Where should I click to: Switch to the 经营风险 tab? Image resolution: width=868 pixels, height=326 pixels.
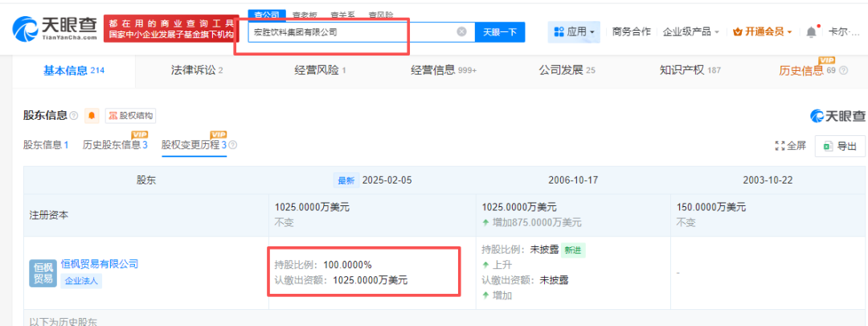[320, 70]
